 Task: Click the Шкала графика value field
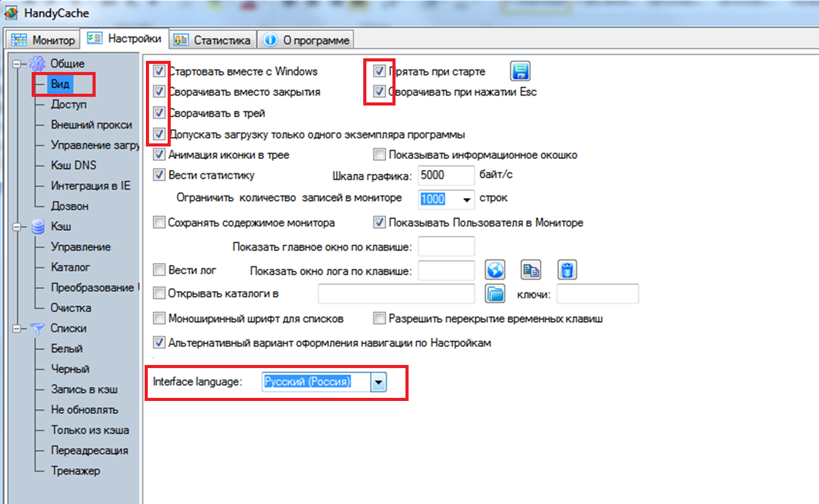pos(446,175)
